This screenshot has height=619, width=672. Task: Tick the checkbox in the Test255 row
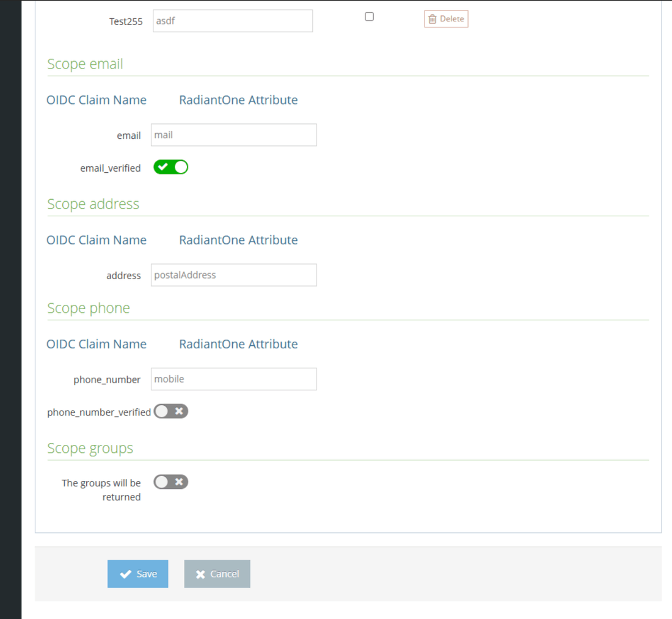click(370, 16)
